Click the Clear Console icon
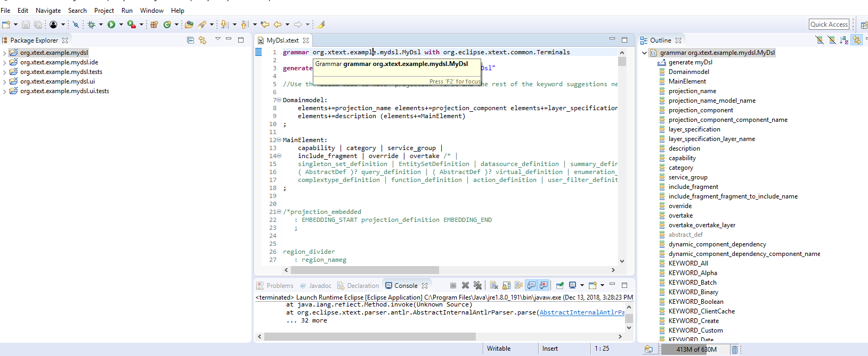This screenshot has height=356, width=868. [x=494, y=285]
